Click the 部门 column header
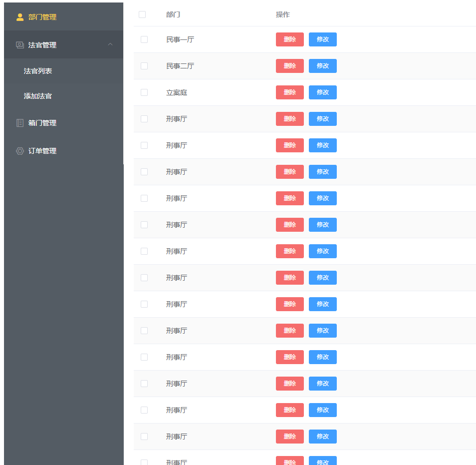Image resolution: width=476 pixels, height=465 pixels. coord(173,14)
